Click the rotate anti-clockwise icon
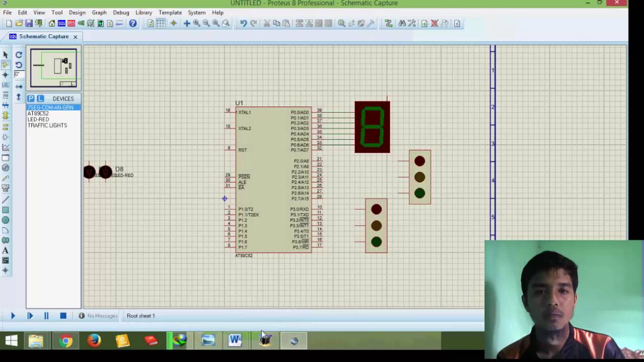The height and width of the screenshot is (362, 644). [x=19, y=65]
